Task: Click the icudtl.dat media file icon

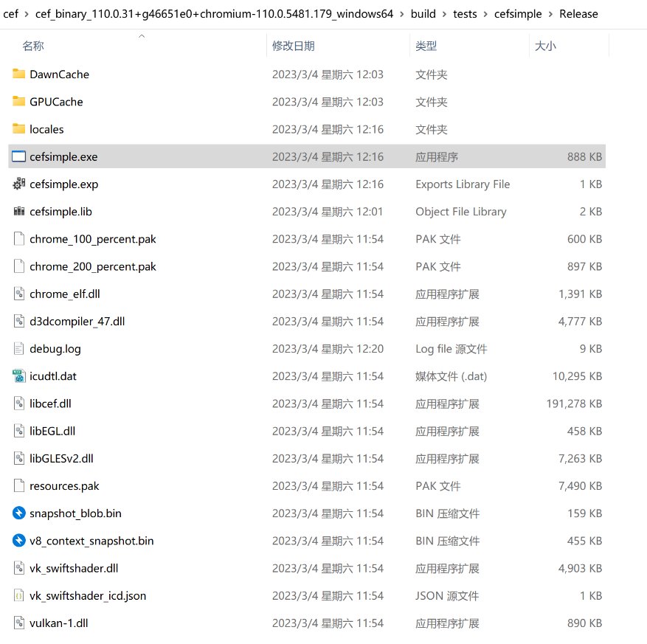Action: pos(19,376)
